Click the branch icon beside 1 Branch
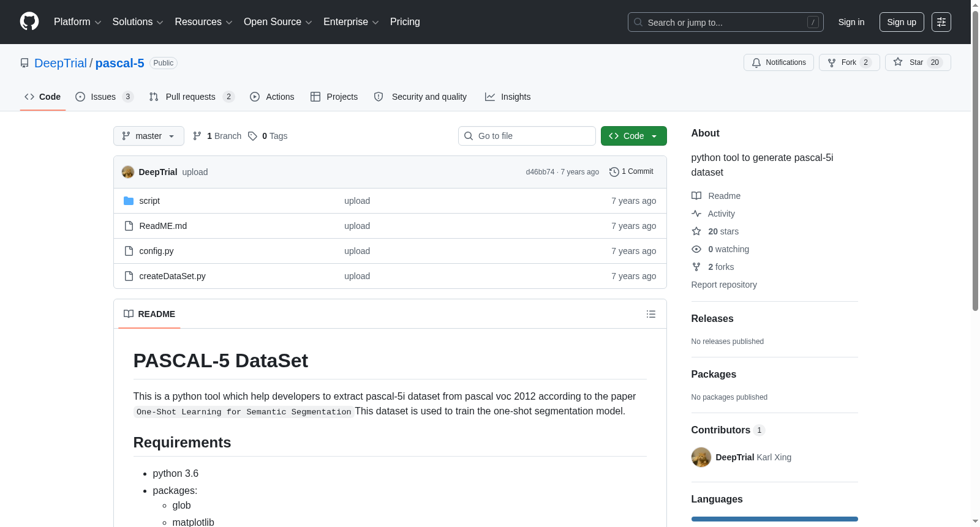 point(197,136)
